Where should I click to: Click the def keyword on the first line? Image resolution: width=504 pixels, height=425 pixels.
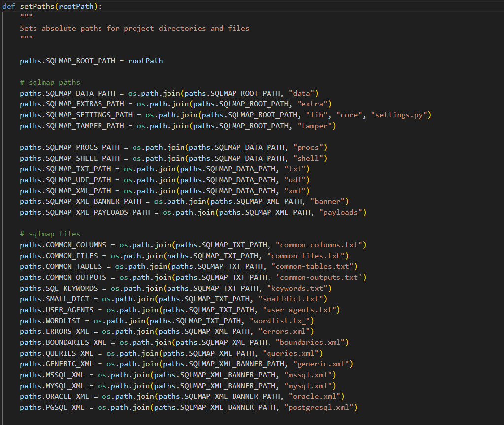[x=9, y=6]
